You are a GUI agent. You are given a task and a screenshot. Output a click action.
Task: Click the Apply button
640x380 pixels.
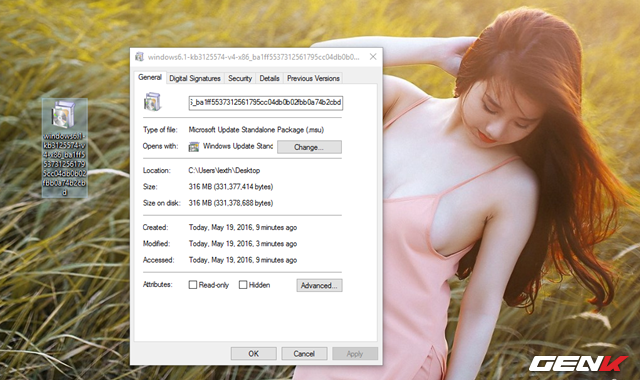point(355,353)
